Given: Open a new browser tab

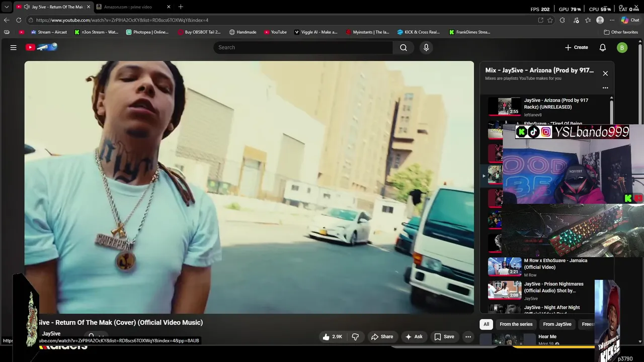Looking at the screenshot, I should click(x=181, y=7).
